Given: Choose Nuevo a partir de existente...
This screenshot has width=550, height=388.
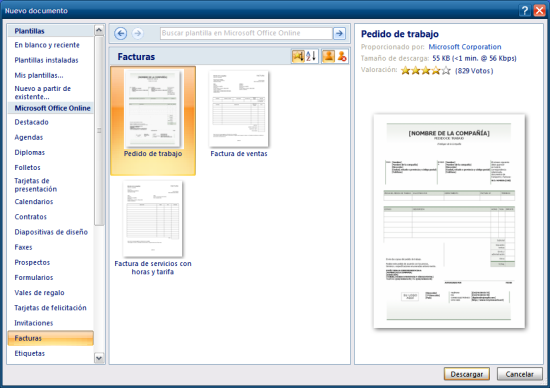Looking at the screenshot, I should 42,92.
